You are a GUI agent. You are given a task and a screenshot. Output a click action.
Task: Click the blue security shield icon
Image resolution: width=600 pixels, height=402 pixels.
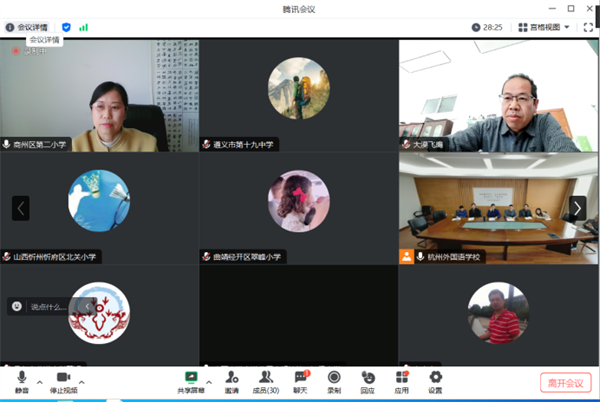click(67, 27)
